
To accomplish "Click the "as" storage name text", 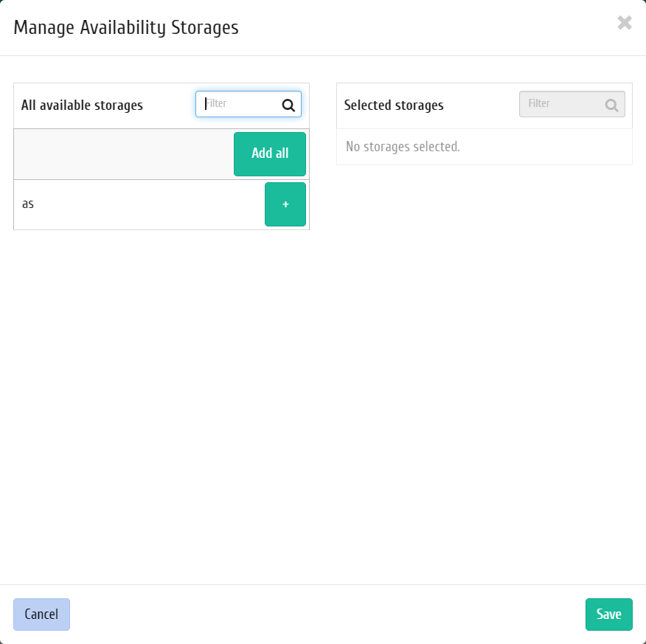I will [28, 204].
